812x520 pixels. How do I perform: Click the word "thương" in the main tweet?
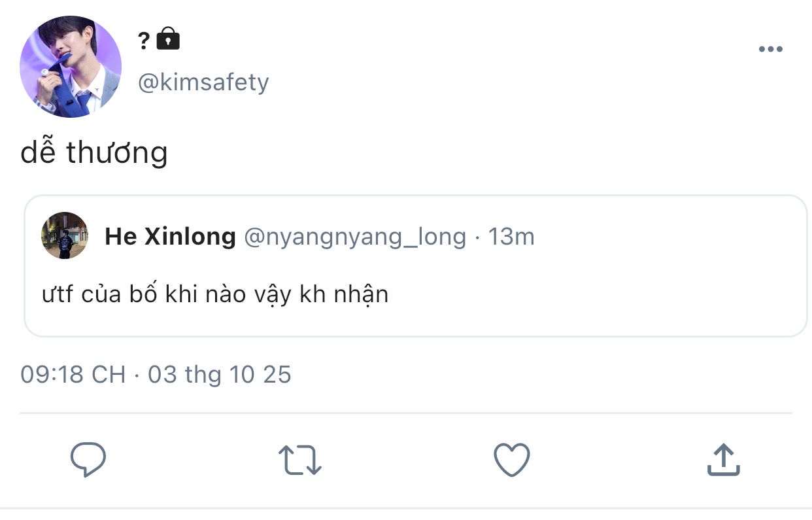[x=117, y=153]
